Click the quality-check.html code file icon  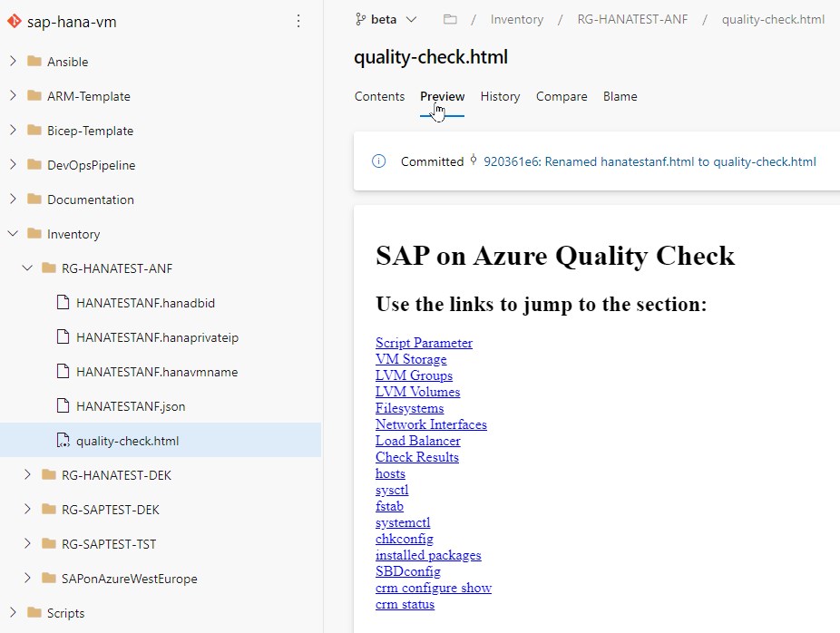point(63,440)
